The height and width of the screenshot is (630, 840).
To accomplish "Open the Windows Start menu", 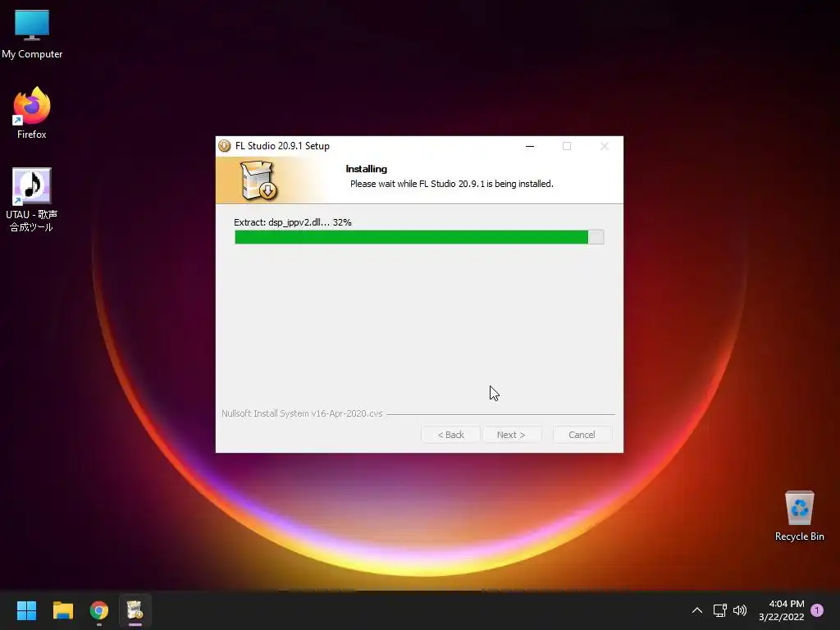I will pos(26,610).
